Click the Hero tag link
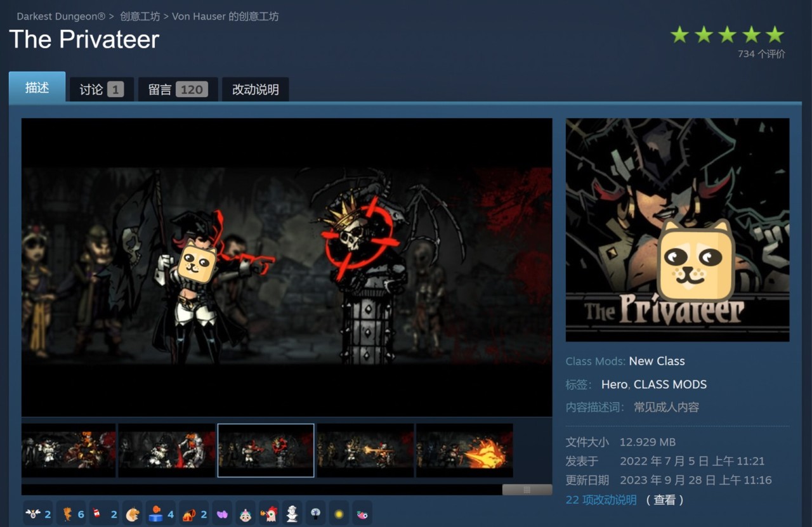812x527 pixels. coord(614,384)
